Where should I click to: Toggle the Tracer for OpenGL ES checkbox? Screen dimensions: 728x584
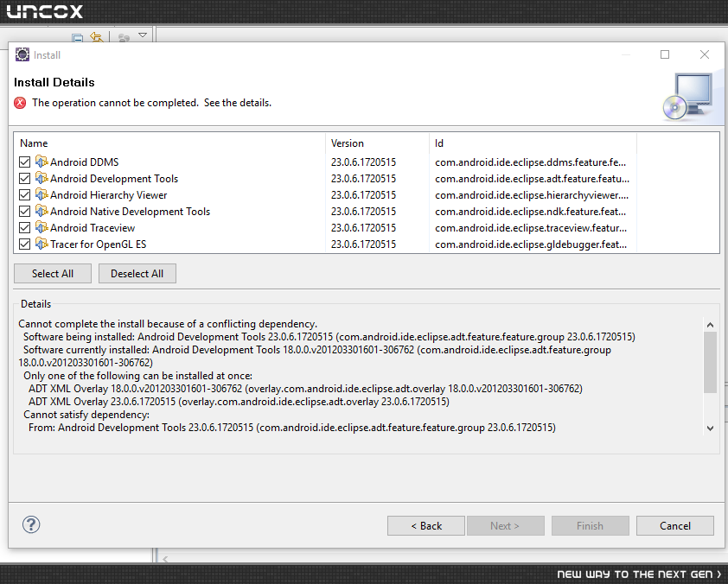(x=24, y=244)
